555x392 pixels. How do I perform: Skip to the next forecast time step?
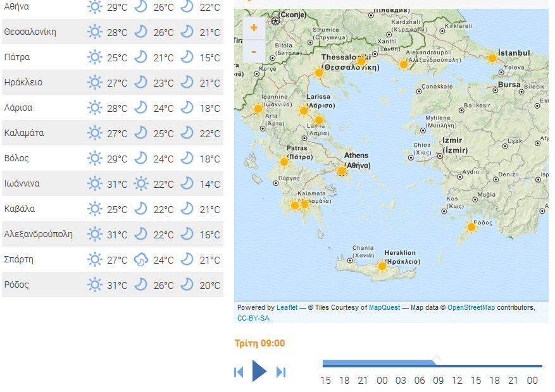tap(281, 372)
